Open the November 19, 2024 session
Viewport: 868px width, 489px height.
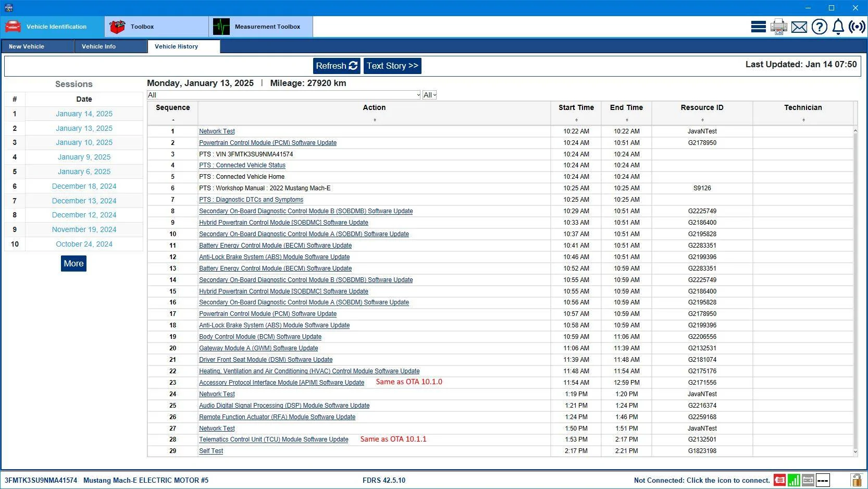[x=84, y=229]
